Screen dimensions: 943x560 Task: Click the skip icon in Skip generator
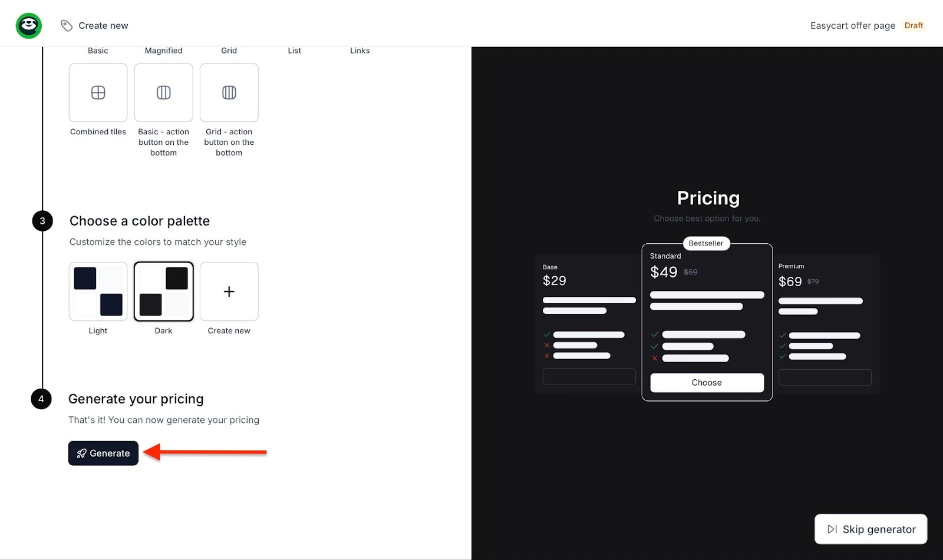tap(832, 529)
